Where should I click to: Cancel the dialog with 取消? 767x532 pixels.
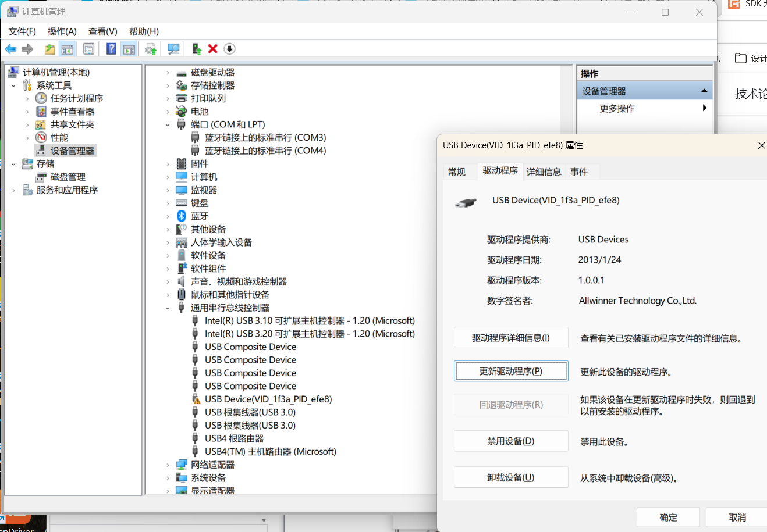(737, 517)
